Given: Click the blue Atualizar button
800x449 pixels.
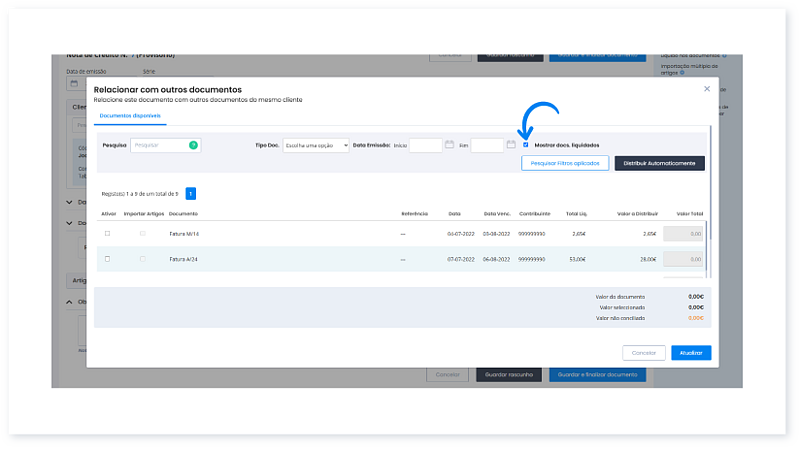Looking at the screenshot, I should click(691, 352).
